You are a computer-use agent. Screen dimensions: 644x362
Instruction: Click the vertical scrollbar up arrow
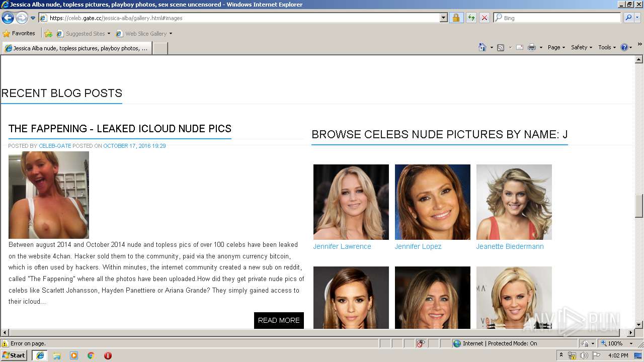tap(639, 59)
